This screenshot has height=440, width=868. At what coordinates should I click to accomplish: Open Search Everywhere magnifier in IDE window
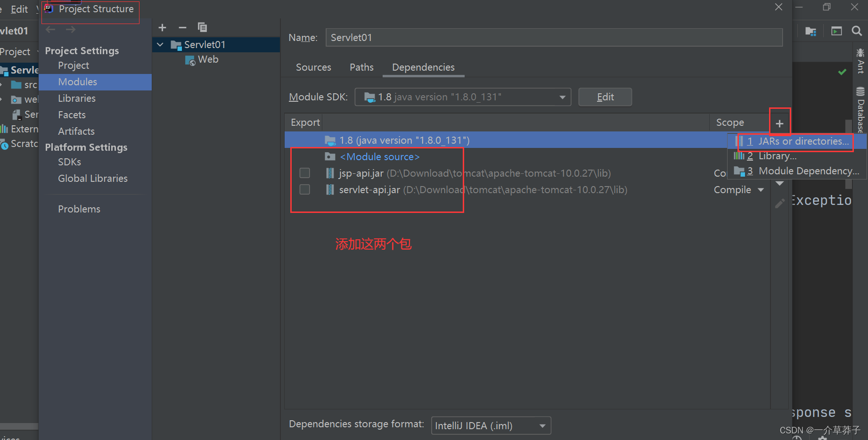(857, 31)
